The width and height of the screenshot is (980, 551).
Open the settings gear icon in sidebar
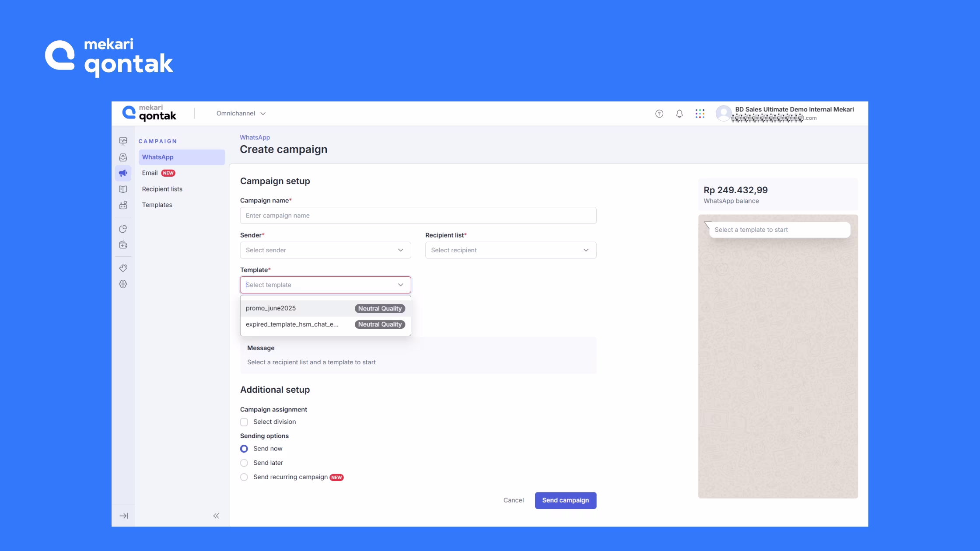123,284
